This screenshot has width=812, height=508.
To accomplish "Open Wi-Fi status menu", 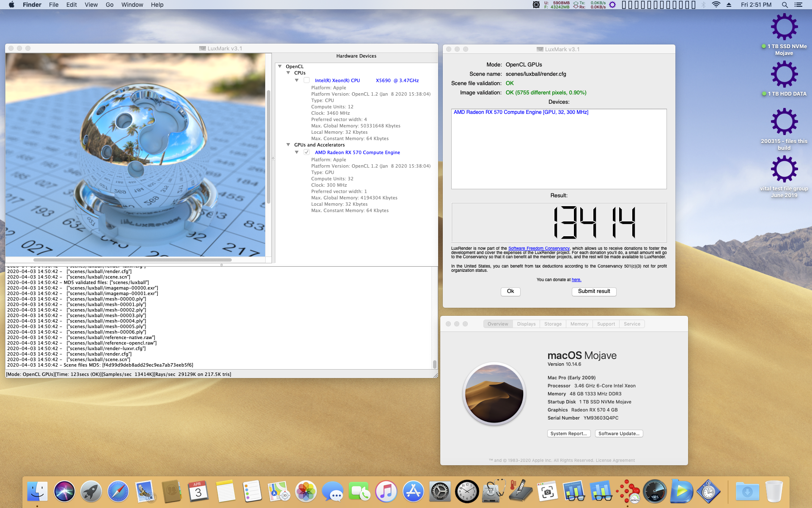I will click(716, 5).
